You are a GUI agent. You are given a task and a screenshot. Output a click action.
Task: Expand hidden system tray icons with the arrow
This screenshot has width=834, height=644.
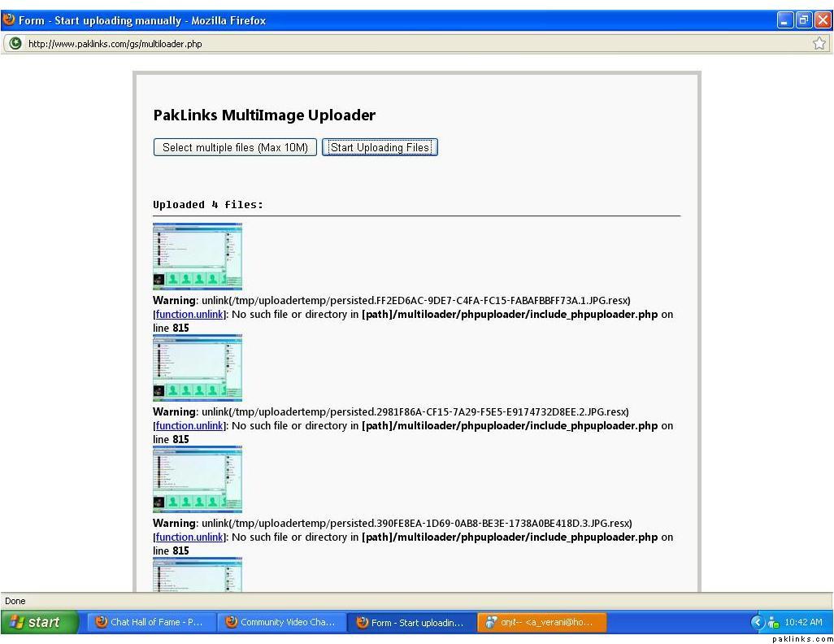tap(758, 622)
